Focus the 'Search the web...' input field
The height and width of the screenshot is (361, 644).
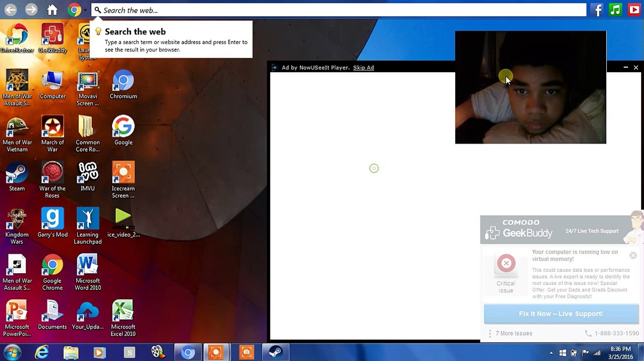pos(339,10)
